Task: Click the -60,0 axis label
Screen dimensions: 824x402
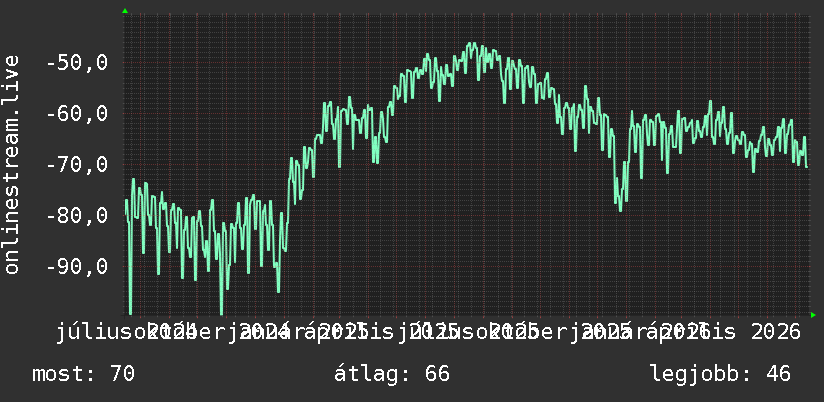Action: (77, 114)
